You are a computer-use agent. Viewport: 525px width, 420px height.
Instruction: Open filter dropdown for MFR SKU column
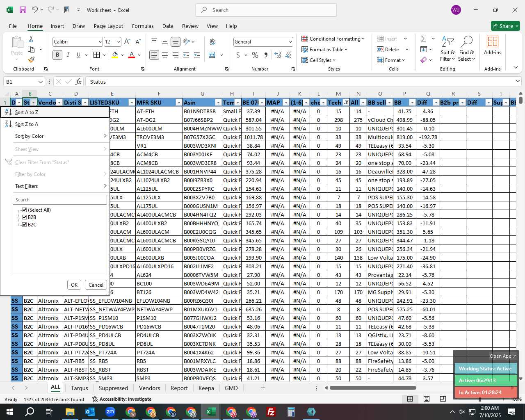(179, 103)
